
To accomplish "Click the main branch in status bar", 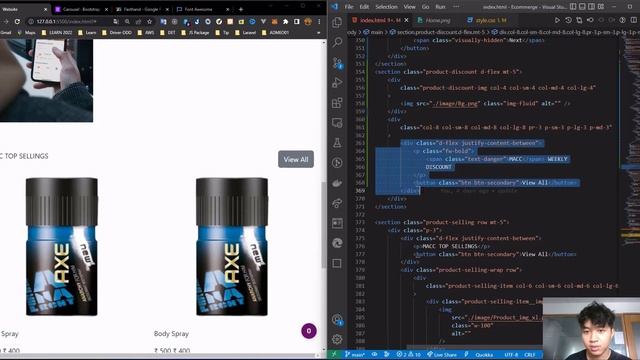I will 354,354.
